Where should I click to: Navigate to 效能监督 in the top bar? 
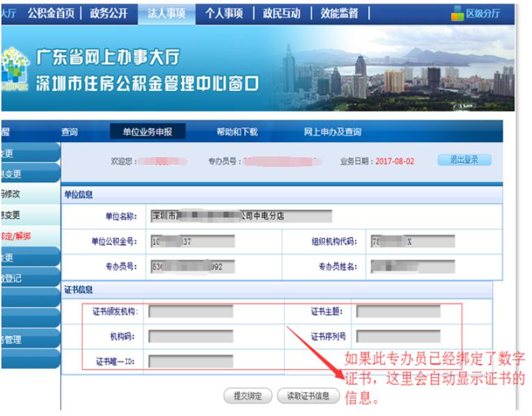coord(339,13)
